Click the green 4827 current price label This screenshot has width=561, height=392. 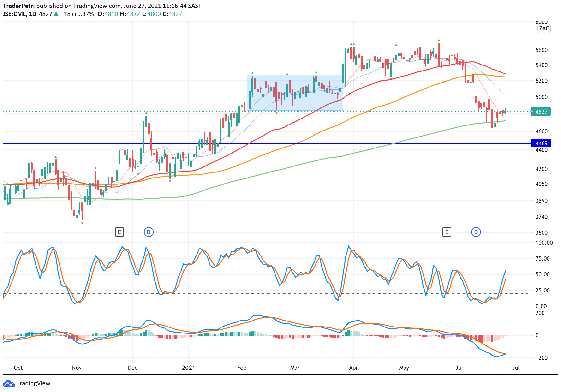click(x=541, y=112)
